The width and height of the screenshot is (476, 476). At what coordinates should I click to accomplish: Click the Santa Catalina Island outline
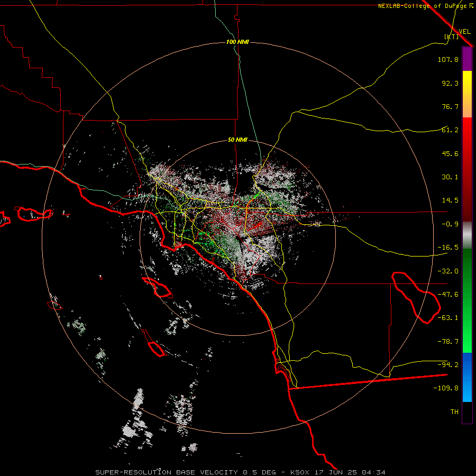[x=157, y=287]
